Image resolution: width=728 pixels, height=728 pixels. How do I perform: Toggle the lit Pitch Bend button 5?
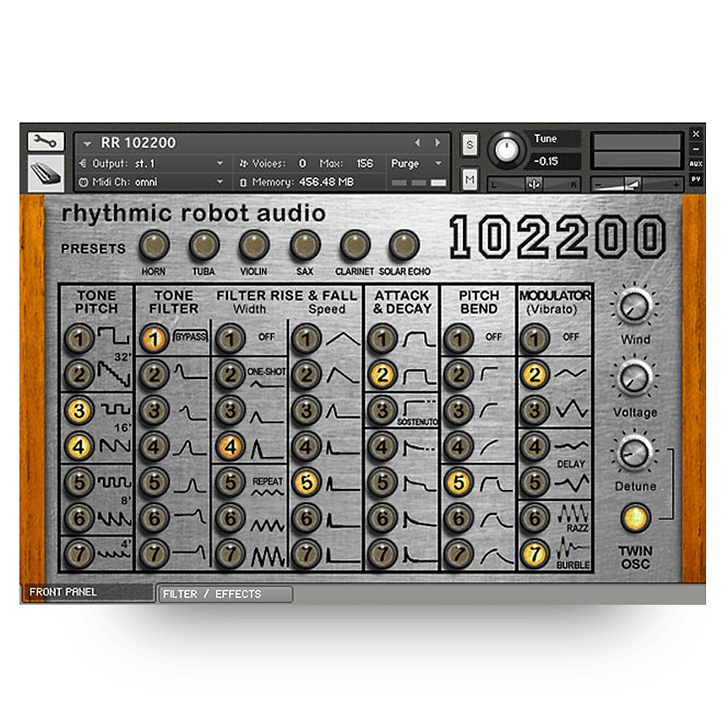click(459, 482)
